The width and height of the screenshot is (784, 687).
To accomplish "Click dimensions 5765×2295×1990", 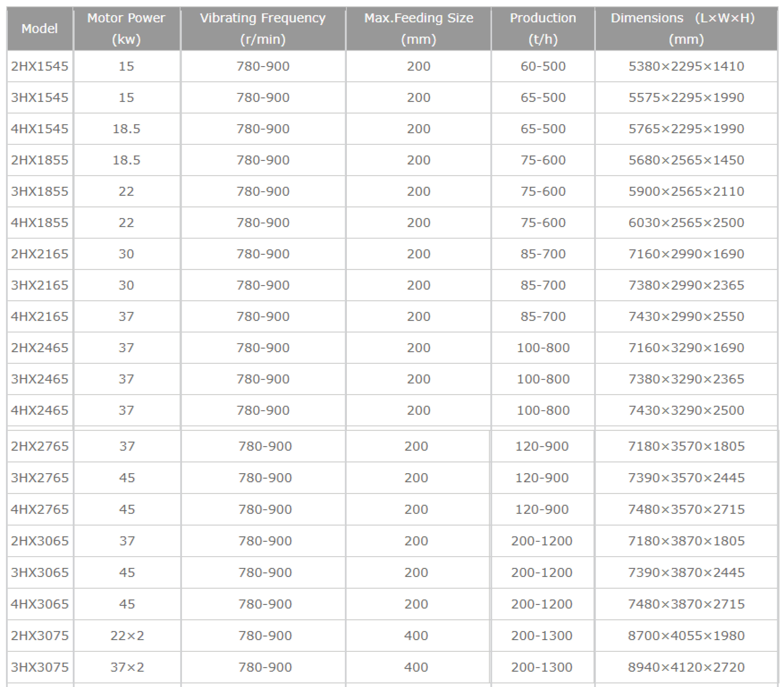I will [686, 129].
